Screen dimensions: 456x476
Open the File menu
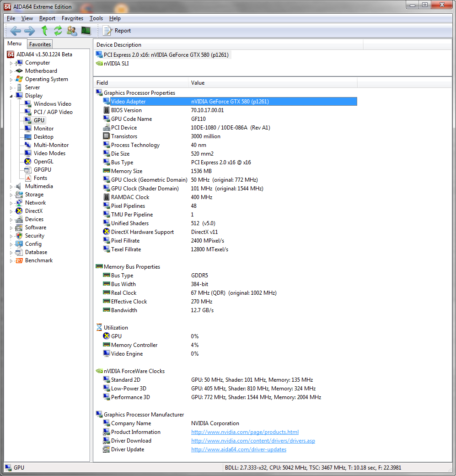pyautogui.click(x=11, y=18)
